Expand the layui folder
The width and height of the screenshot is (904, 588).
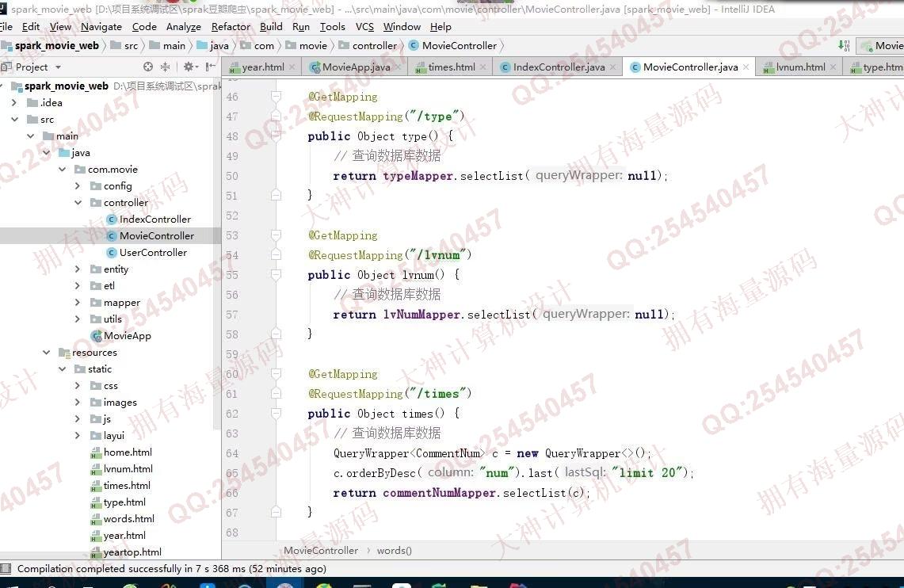(78, 436)
